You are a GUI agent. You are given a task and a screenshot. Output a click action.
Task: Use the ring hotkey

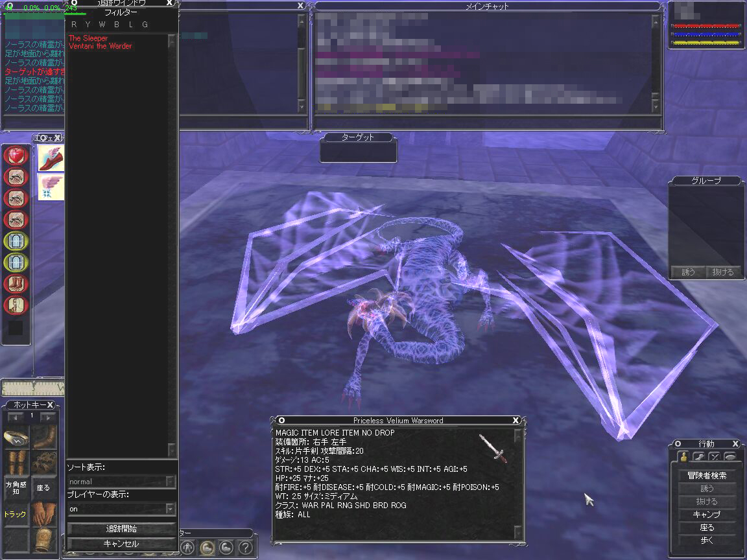pyautogui.click(x=16, y=437)
